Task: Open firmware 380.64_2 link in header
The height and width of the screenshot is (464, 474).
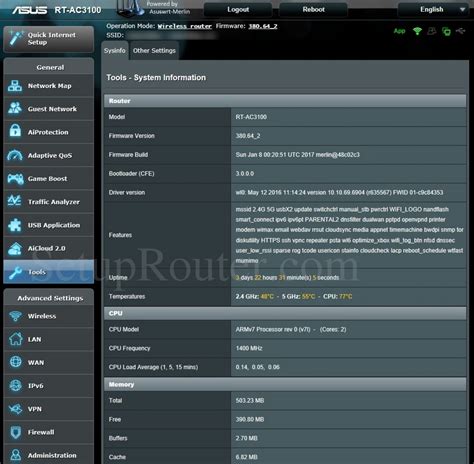Action: 263,26
